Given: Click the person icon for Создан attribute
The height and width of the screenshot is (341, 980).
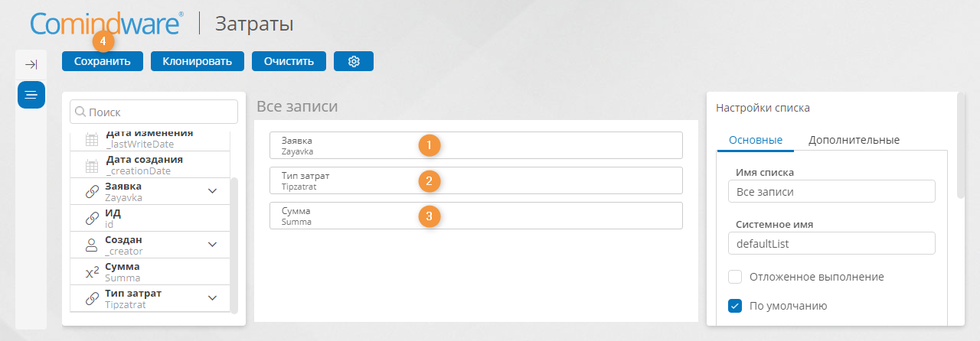Looking at the screenshot, I should point(91,245).
